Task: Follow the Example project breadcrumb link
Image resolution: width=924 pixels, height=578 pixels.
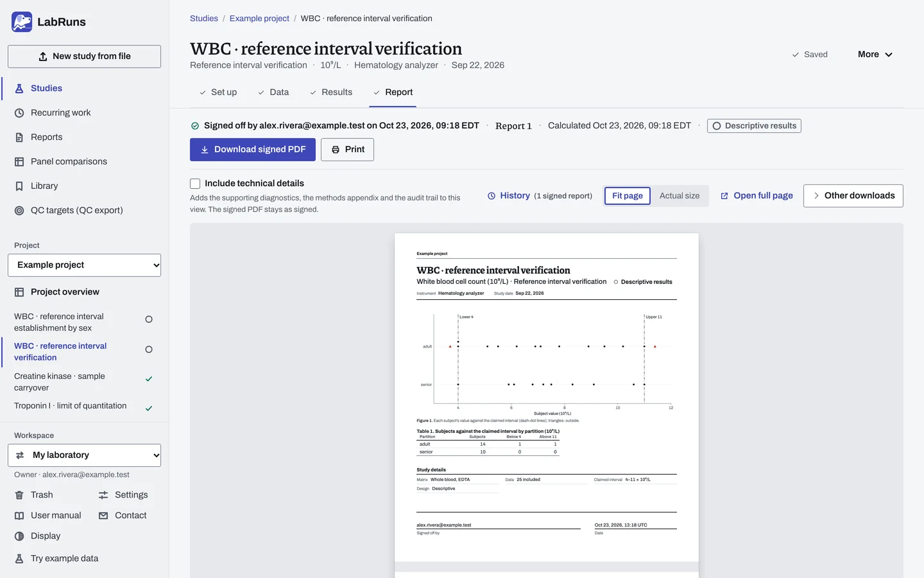Action: pos(259,19)
